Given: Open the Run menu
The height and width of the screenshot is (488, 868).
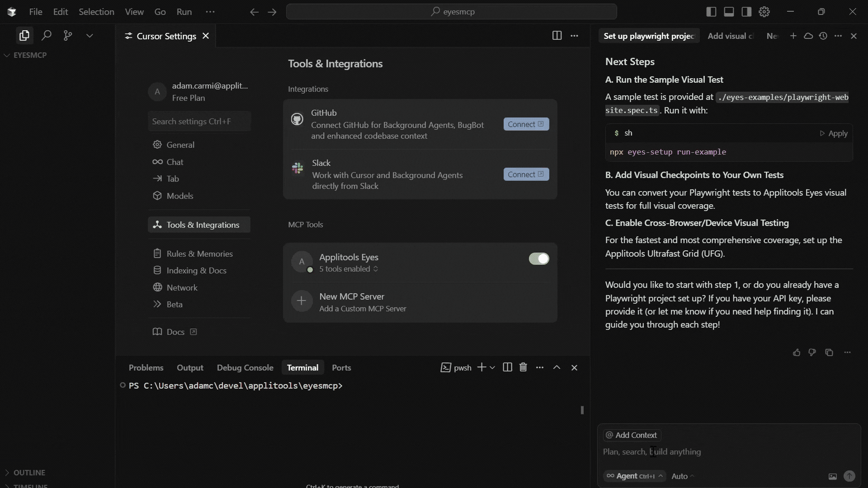Looking at the screenshot, I should tap(184, 12).
